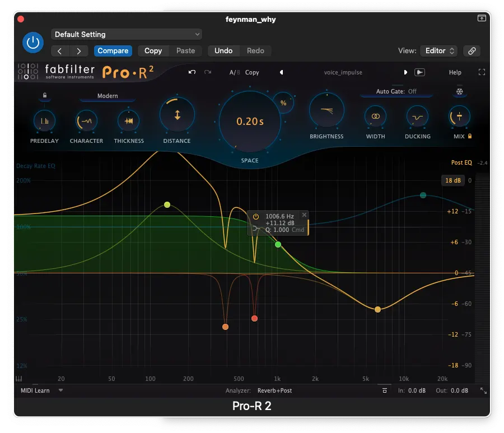Select the green EQ band dot at 1k
Image resolution: width=504 pixels, height=433 pixels.
click(x=278, y=245)
